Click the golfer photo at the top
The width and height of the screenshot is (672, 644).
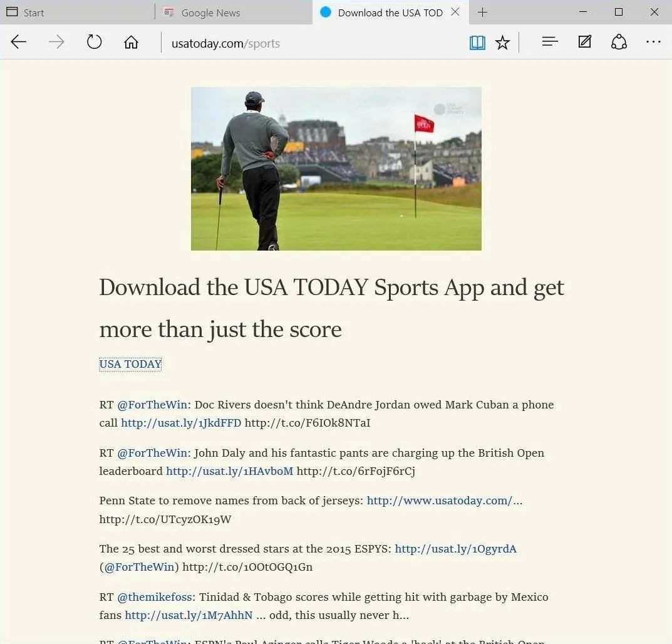[336, 169]
